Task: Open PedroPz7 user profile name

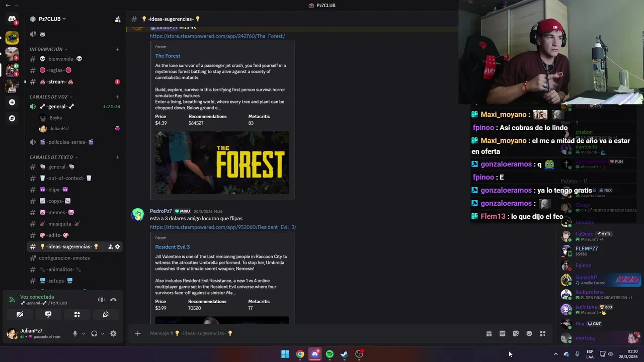Action: (x=161, y=211)
